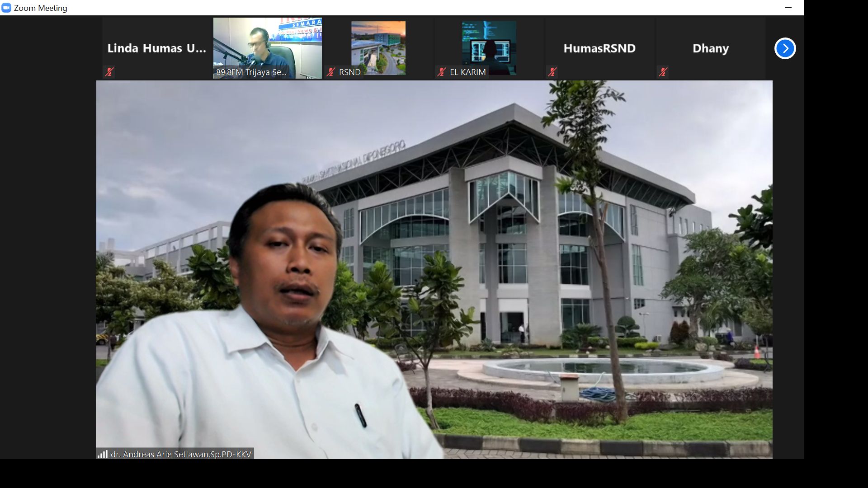Minimize the Zoom Meeting window

[x=788, y=8]
